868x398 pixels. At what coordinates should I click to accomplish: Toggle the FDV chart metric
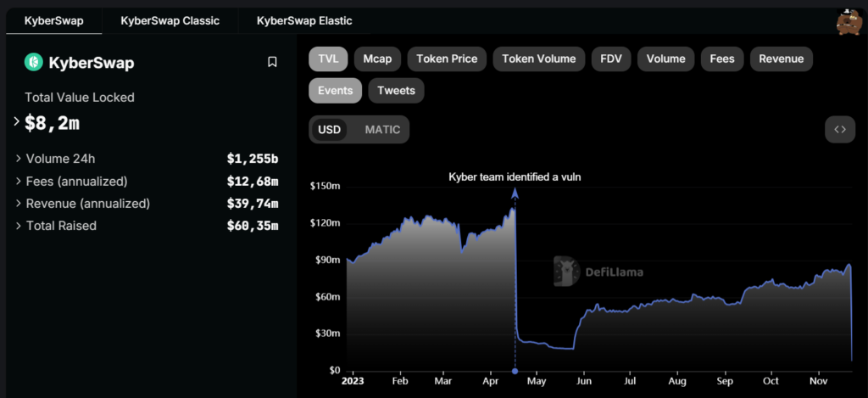pos(611,59)
